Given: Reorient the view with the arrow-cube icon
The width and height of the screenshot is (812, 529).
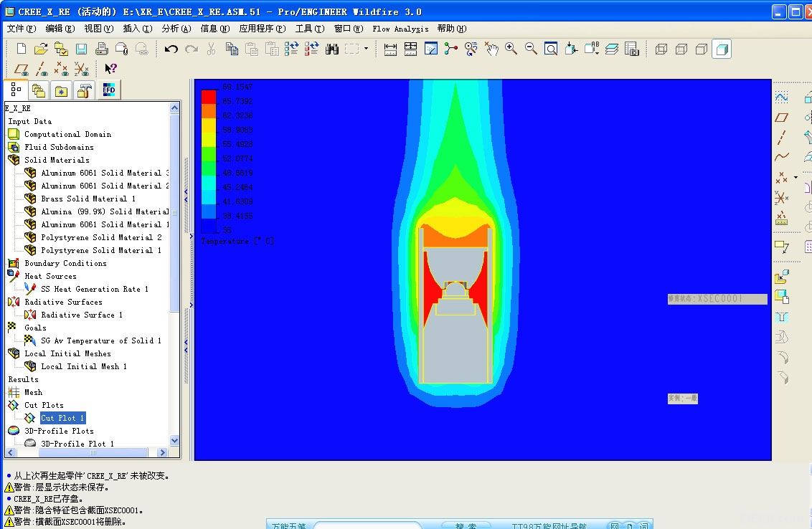Looking at the screenshot, I should (x=571, y=49).
